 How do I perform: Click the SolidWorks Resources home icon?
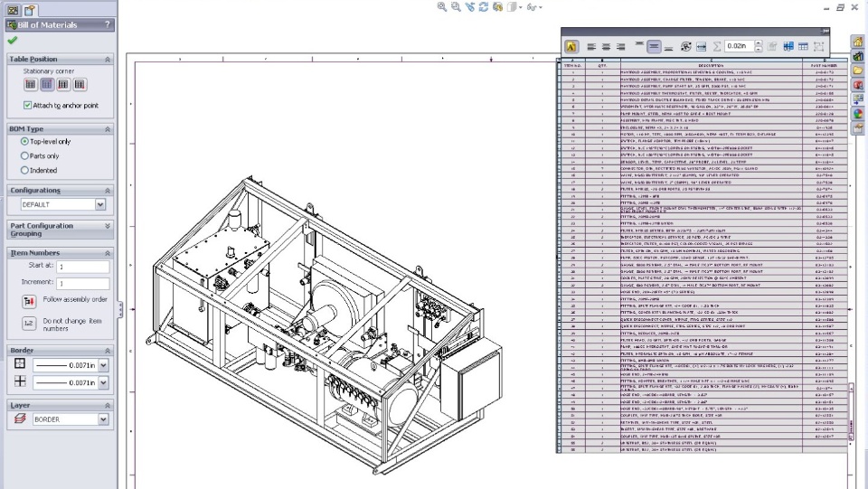(x=857, y=42)
